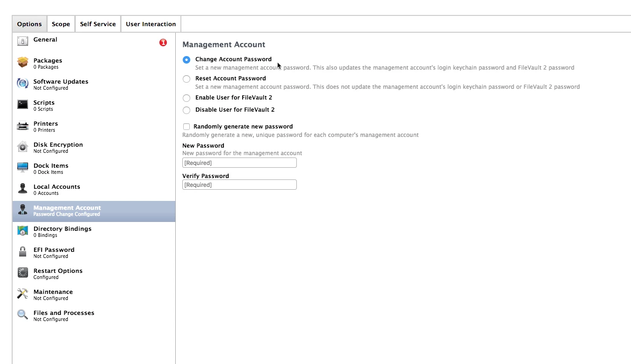Image resolution: width=631 pixels, height=364 pixels.
Task: Open EFI Password label in sidebar
Action: tap(54, 250)
